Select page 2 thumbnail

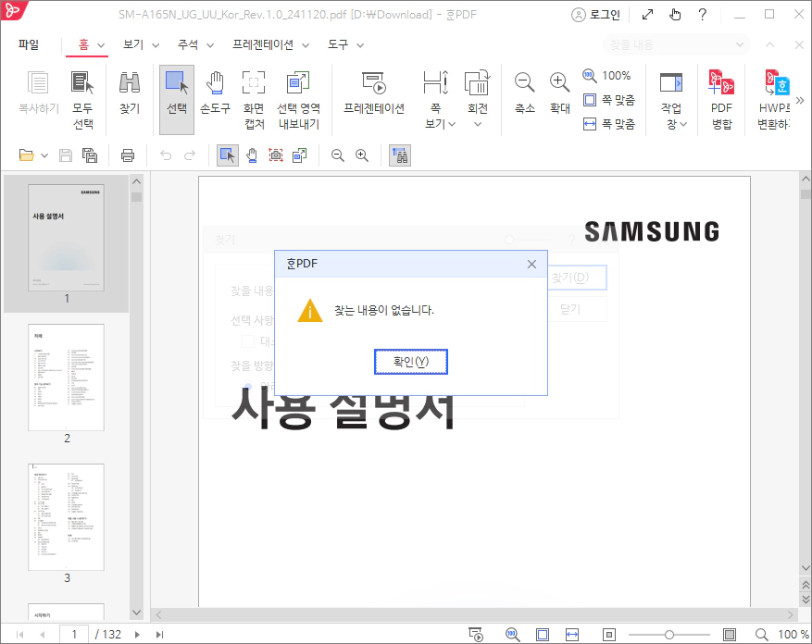67,378
